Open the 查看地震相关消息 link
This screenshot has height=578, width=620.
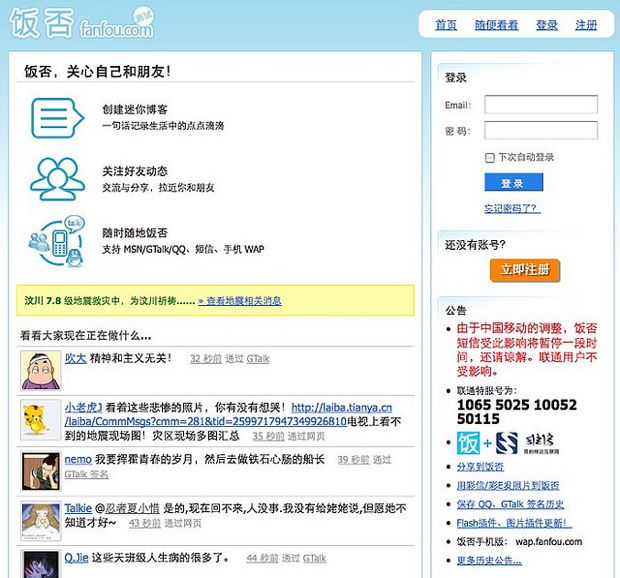pyautogui.click(x=239, y=300)
